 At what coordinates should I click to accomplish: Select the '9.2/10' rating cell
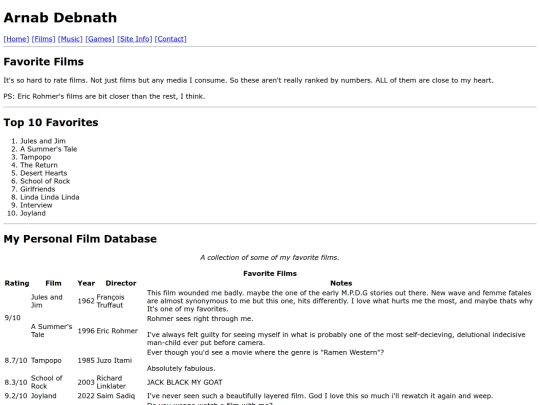pyautogui.click(x=16, y=396)
